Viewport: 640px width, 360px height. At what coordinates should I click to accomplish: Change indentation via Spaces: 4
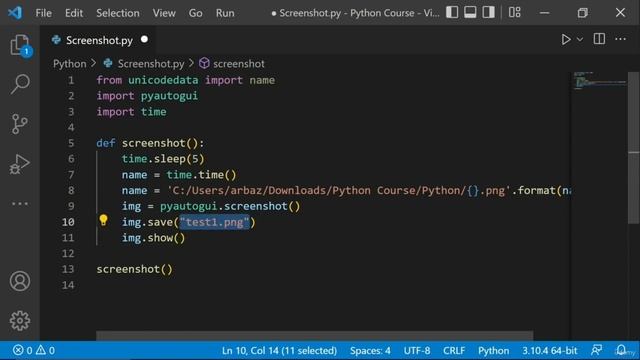[370, 351]
